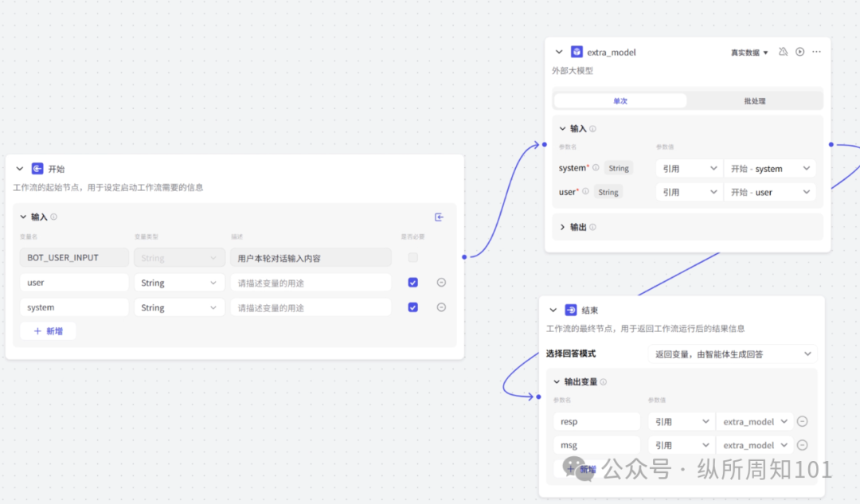Run the extra_model node via play icon

799,51
